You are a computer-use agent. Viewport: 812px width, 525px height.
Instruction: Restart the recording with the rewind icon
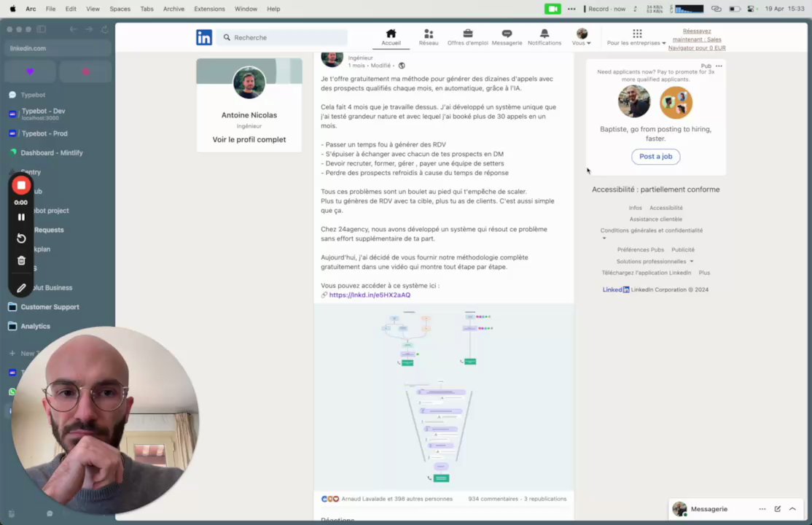(x=21, y=238)
